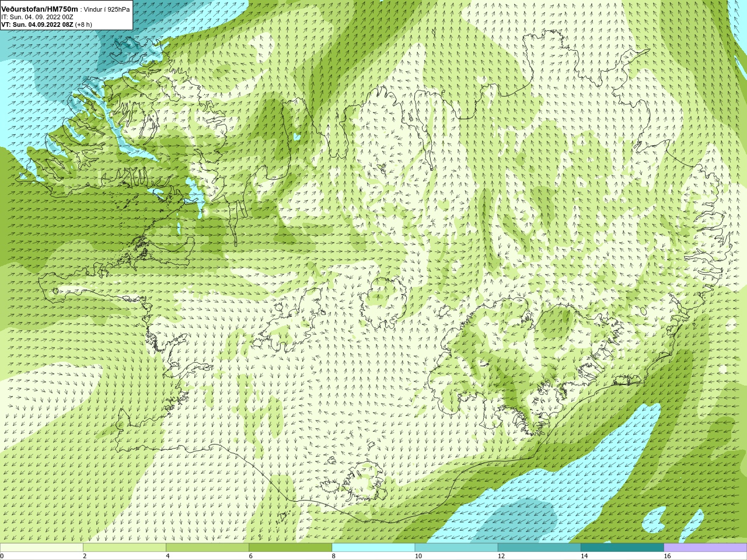This screenshot has width=747, height=560.
Task: Click the 'VT: Sun. 04.09.2022 08Z' line
Action: [37, 24]
